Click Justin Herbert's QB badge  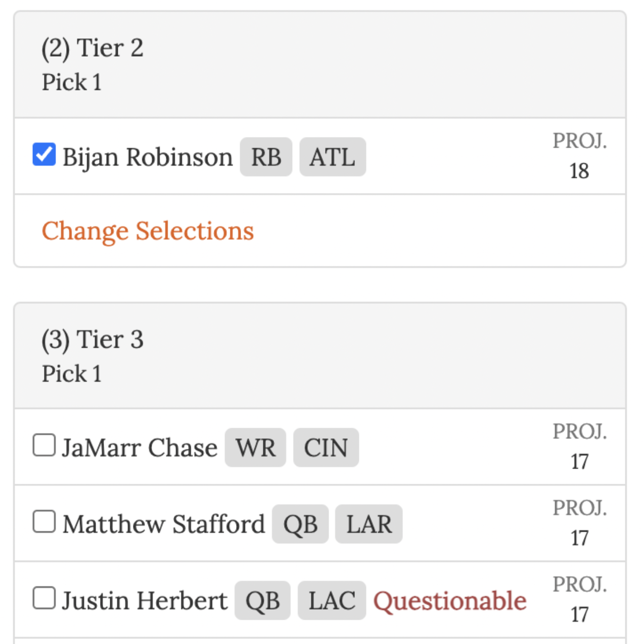[262, 601]
